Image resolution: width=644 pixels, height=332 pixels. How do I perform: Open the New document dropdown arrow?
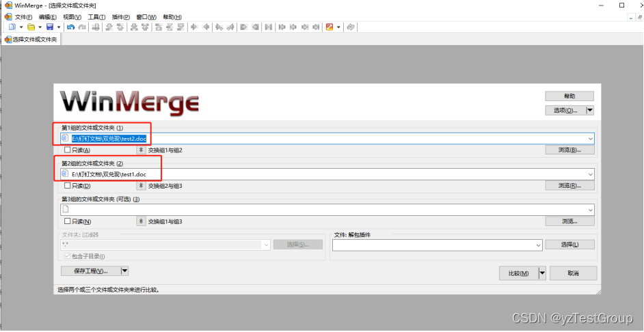pos(21,27)
